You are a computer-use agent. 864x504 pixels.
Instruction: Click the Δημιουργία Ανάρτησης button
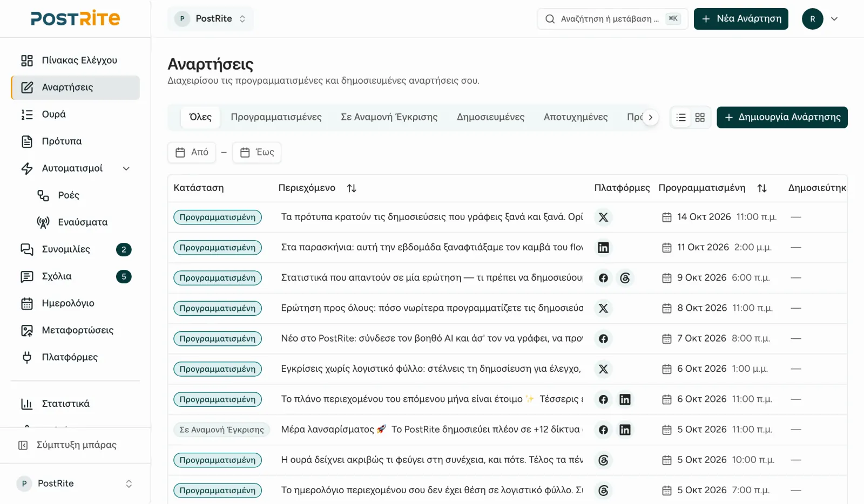(782, 118)
